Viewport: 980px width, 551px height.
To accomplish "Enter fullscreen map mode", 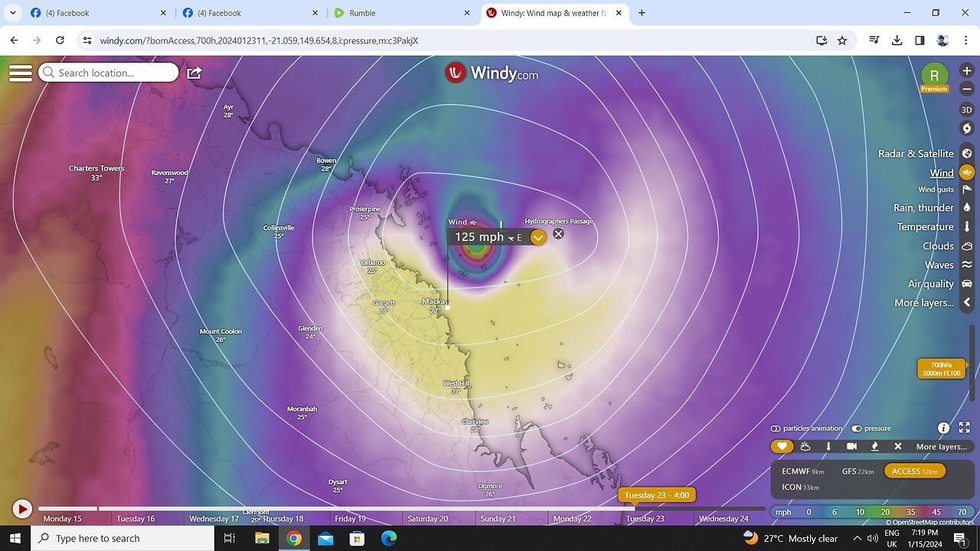I will (x=965, y=429).
